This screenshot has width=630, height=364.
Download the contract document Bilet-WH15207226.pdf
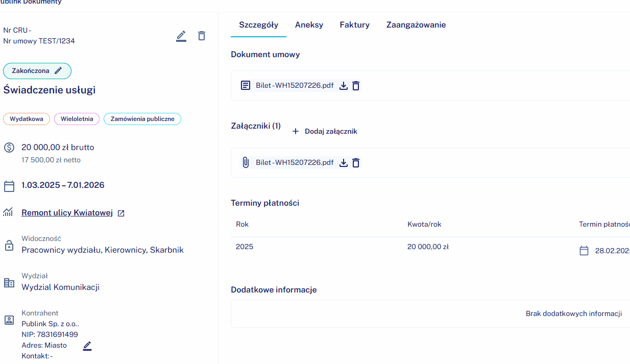(344, 86)
